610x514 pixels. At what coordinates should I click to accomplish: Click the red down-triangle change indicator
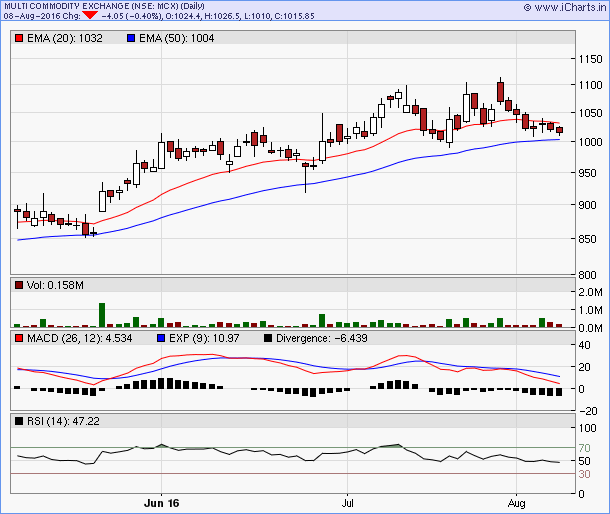(90, 16)
